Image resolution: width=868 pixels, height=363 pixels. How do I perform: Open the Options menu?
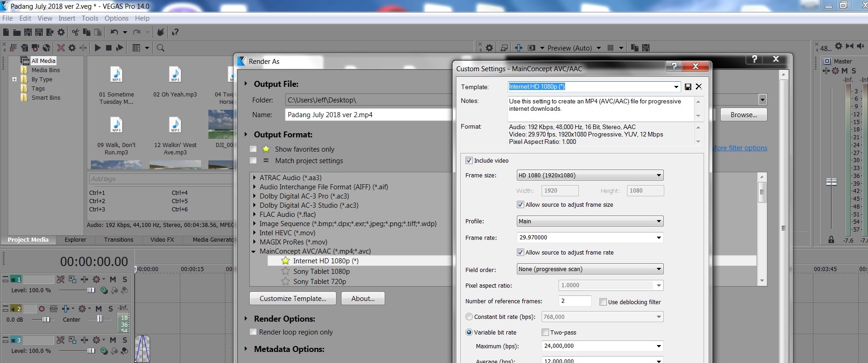coord(117,18)
